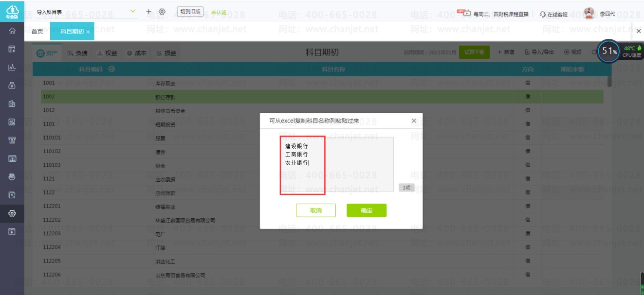This screenshot has height=295, width=644.
Task: Open 在线客服 headset support
Action: point(554,14)
